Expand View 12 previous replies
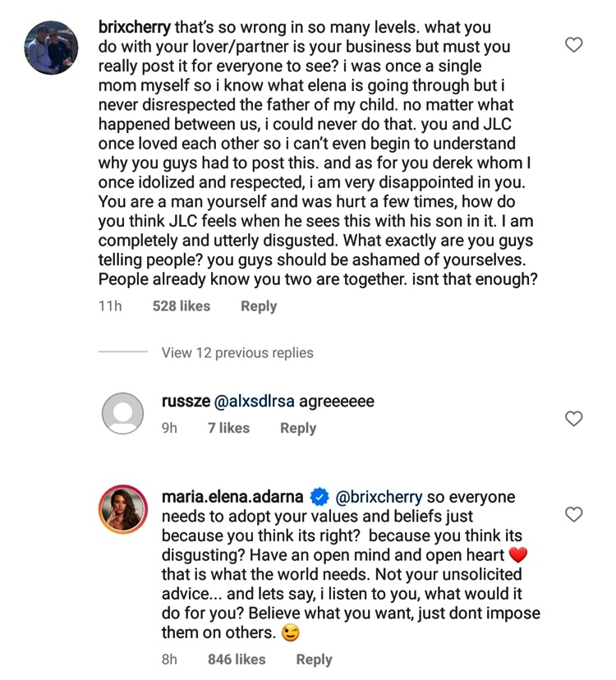Image resolution: width=616 pixels, height=680 pixels. pyautogui.click(x=237, y=353)
